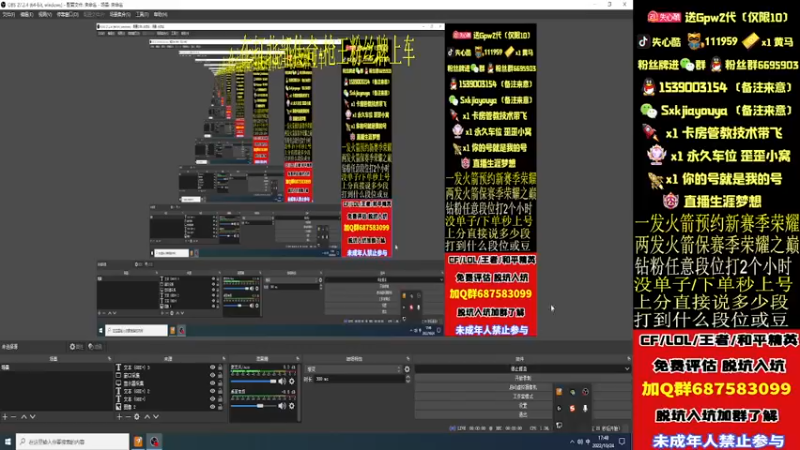Open the scene transition type dropdown
The image size is (800, 450).
[x=353, y=369]
